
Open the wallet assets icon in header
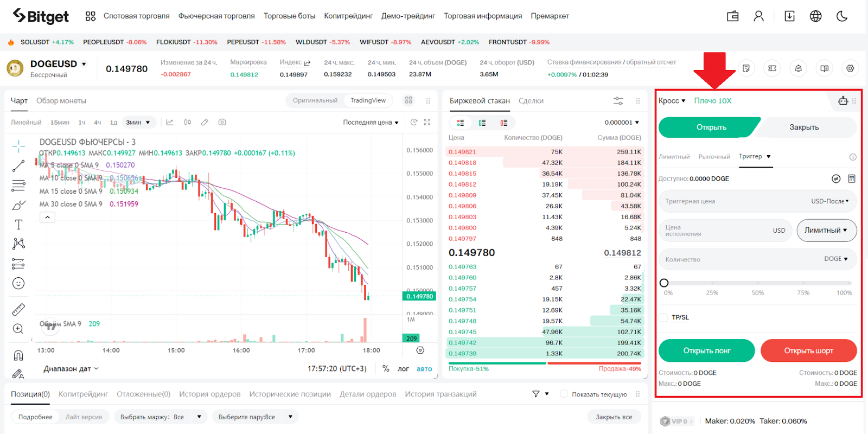point(733,16)
